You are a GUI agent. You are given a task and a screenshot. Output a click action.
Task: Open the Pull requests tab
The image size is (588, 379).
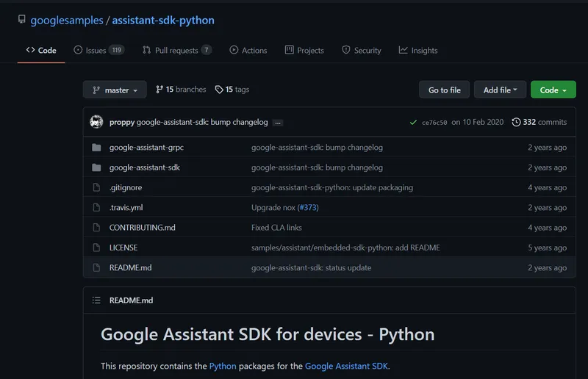[177, 50]
